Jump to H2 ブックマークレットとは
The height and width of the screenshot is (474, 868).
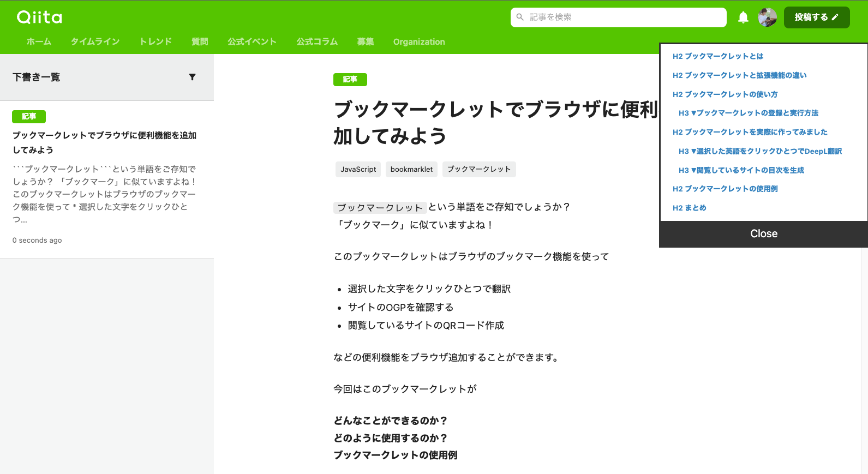tap(718, 56)
